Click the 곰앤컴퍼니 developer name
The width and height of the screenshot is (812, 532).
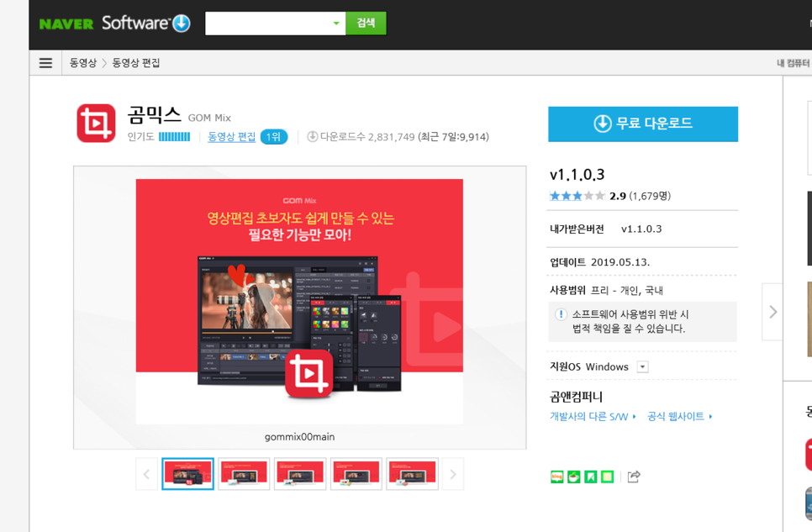pos(577,398)
